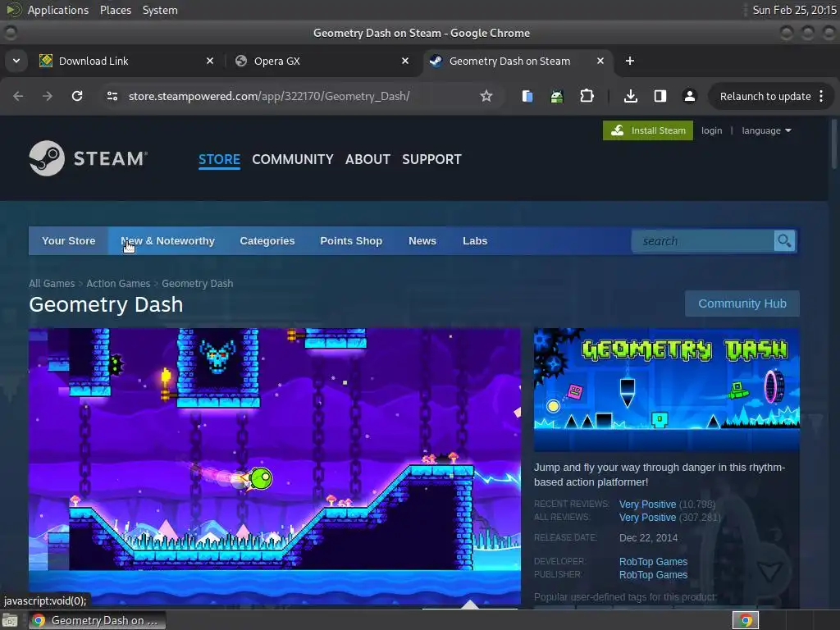Open the ABOUT page

click(367, 159)
